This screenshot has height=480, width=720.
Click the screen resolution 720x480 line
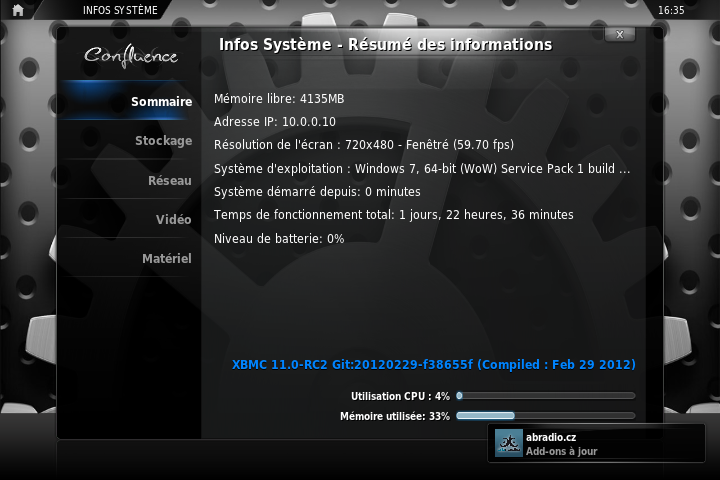(364, 145)
